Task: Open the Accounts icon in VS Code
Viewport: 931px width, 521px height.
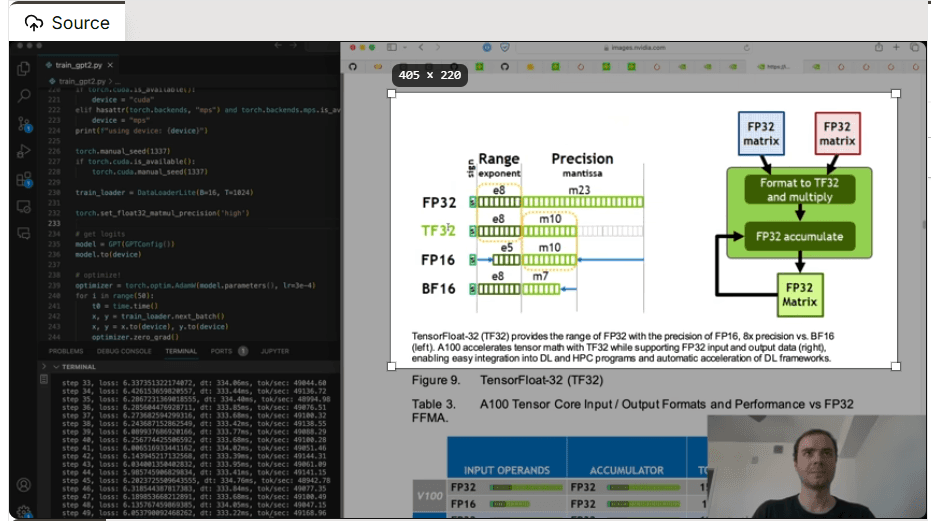Action: pyautogui.click(x=24, y=485)
